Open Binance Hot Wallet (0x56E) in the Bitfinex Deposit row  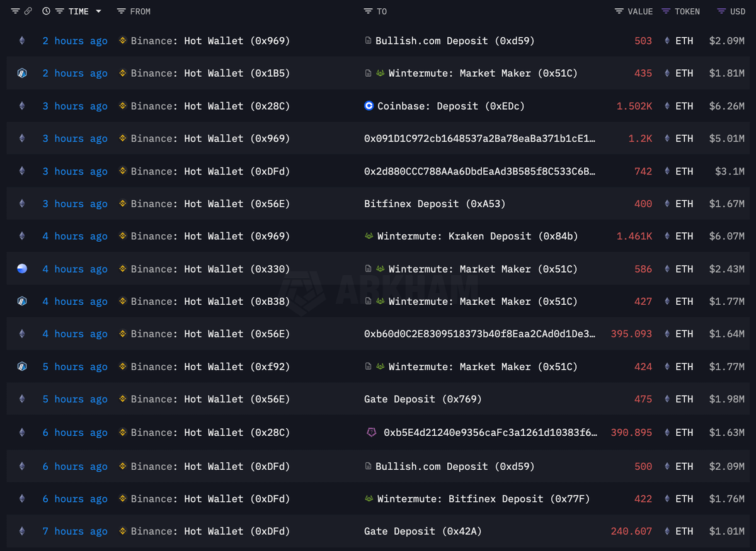pos(210,204)
